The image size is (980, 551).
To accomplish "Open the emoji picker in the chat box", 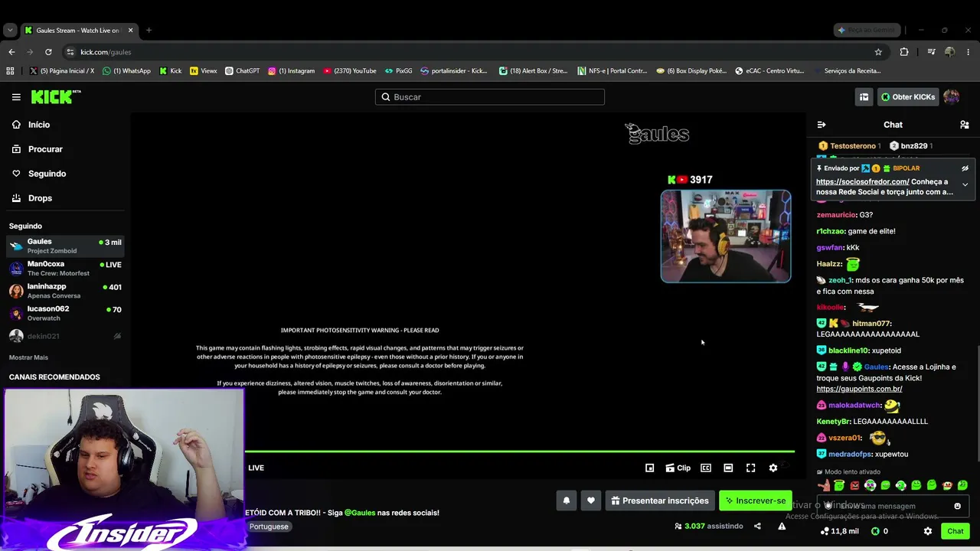I will 957,506.
